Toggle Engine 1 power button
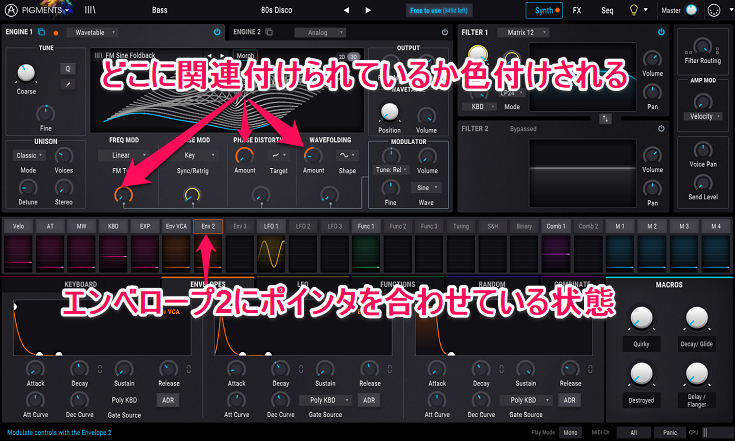Screen dimensions: 735x441 [x=217, y=32]
